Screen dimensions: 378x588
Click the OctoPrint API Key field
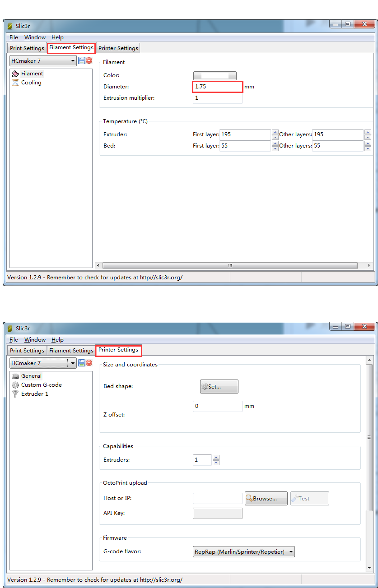click(218, 513)
